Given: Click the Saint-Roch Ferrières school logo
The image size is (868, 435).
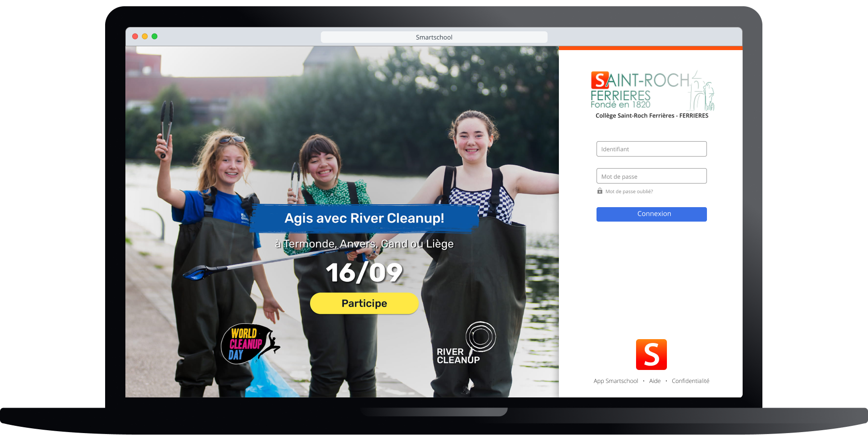Looking at the screenshot, I should (651, 91).
